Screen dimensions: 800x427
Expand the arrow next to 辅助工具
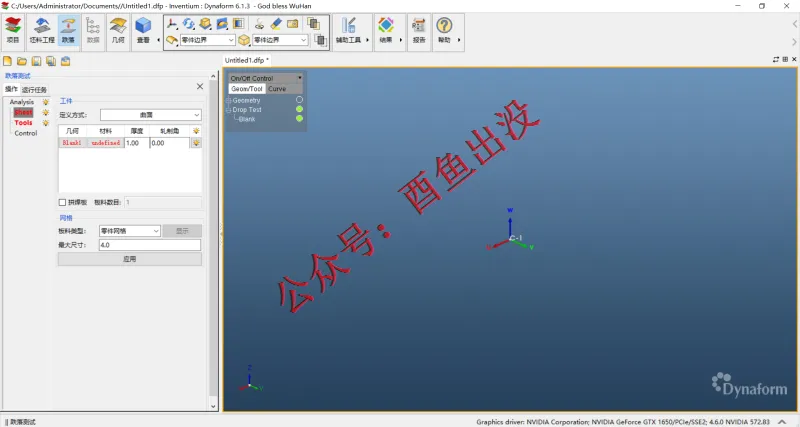click(367, 40)
